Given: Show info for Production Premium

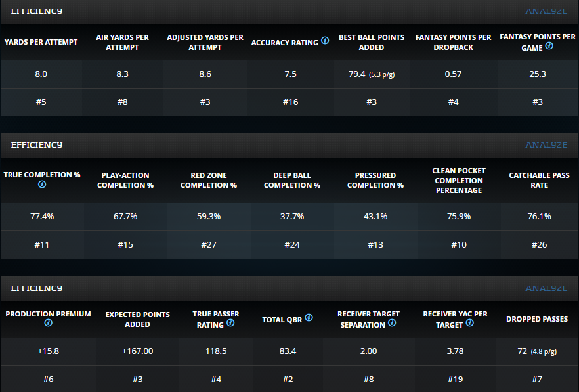Looking at the screenshot, I should click(x=48, y=323).
